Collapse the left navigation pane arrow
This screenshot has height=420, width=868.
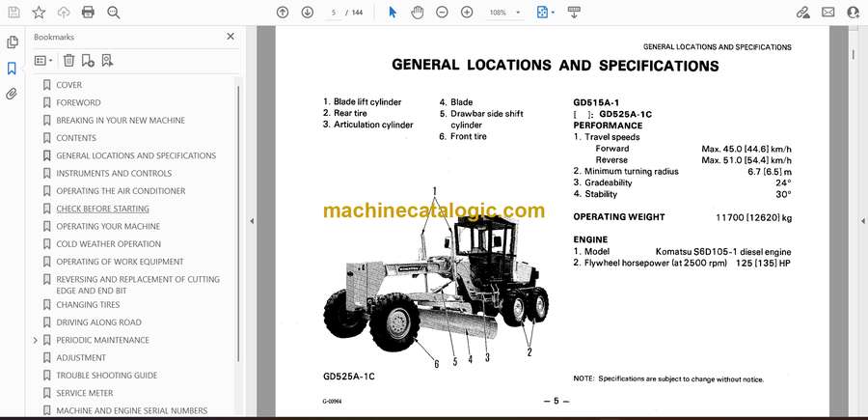coord(252,221)
